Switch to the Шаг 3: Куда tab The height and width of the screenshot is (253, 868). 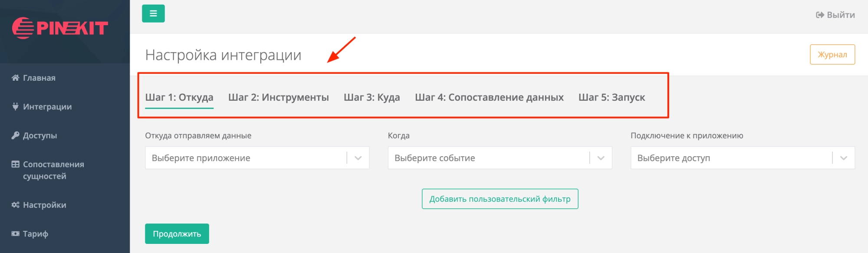tap(372, 97)
